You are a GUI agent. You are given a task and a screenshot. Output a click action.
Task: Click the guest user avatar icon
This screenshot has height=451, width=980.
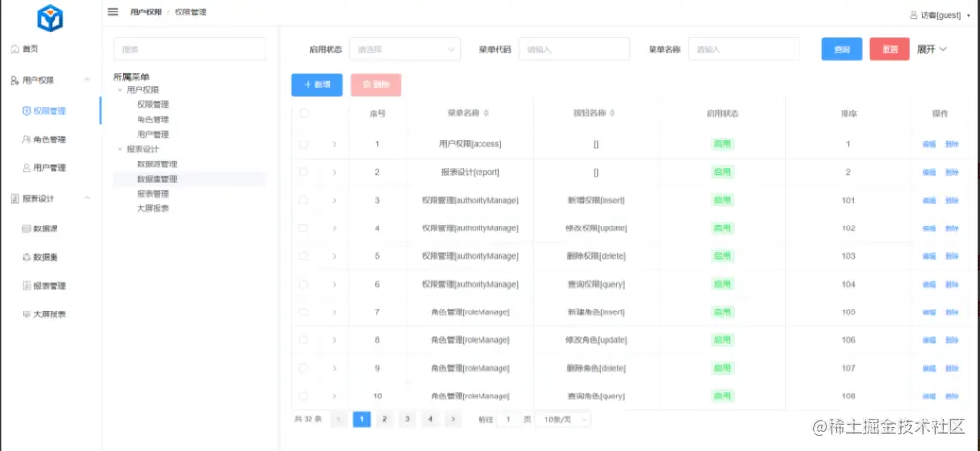[914, 15]
